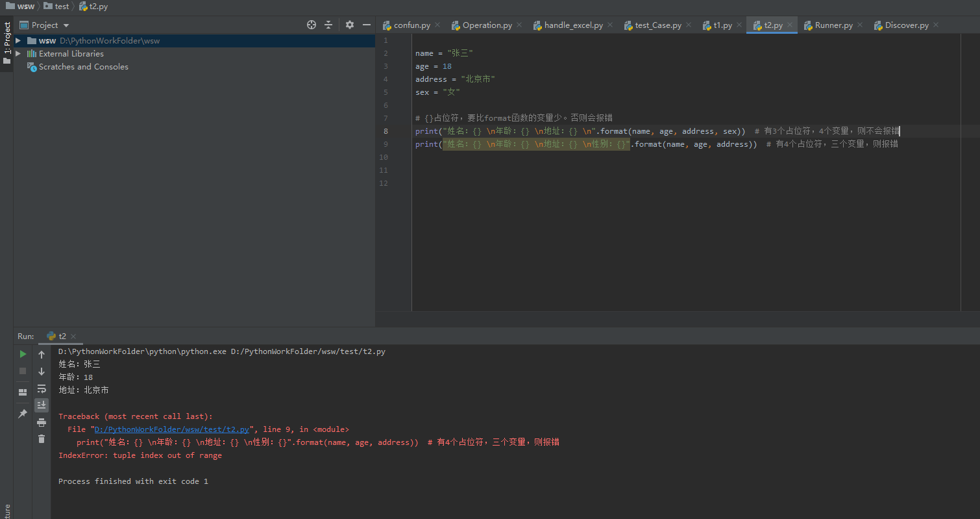The width and height of the screenshot is (980, 519).
Task: Pin the Run tab
Action: [23, 413]
